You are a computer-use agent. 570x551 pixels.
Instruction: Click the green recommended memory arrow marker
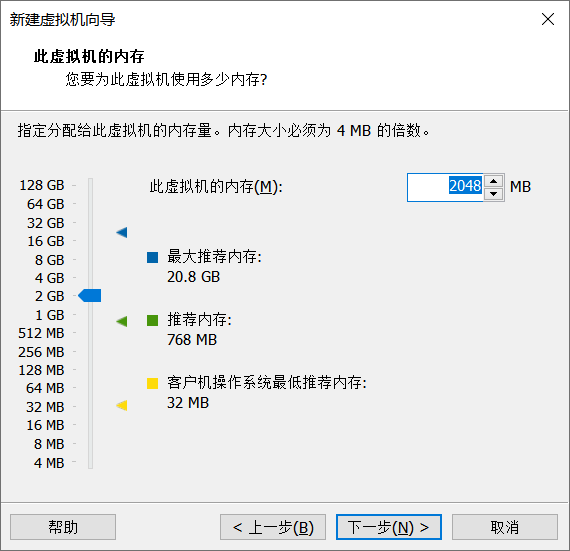(122, 321)
